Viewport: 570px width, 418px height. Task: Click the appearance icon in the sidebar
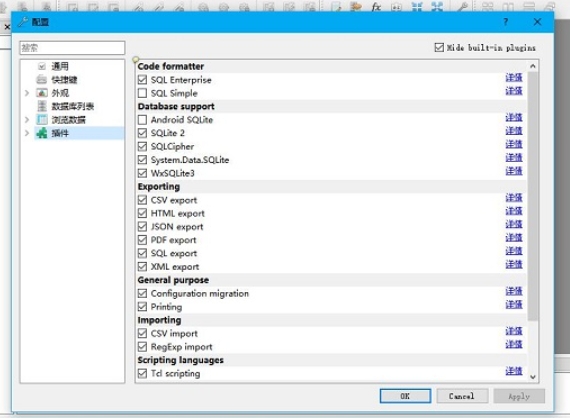click(42, 93)
